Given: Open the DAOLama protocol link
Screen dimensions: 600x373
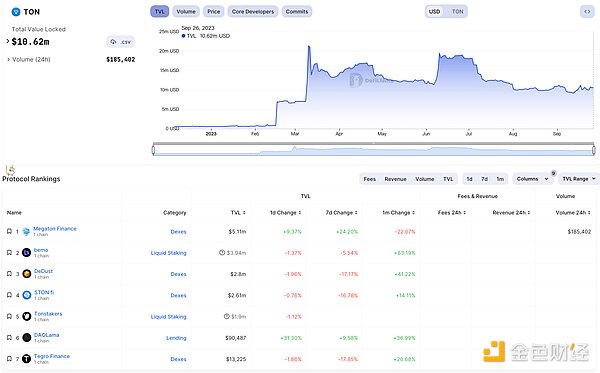Looking at the screenshot, I should coord(46,335).
